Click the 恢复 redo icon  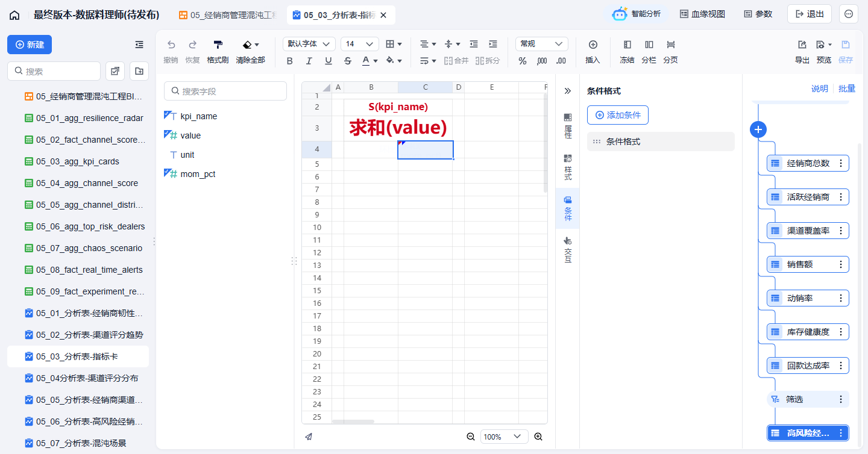coord(193,45)
